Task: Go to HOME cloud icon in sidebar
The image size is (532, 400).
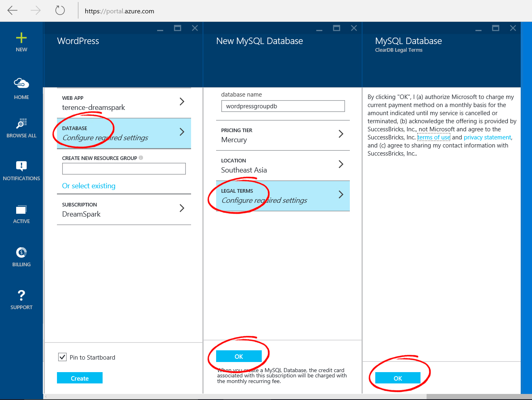Action: pos(21,83)
